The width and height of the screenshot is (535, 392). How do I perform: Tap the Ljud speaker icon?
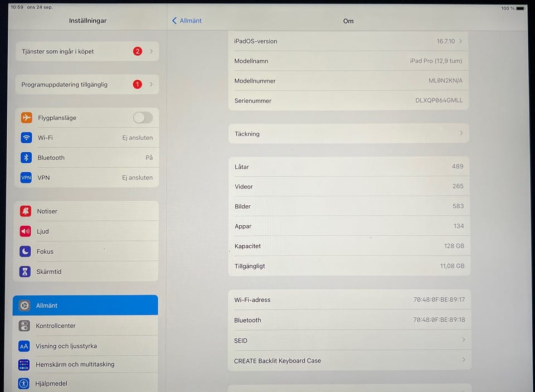[x=25, y=231]
